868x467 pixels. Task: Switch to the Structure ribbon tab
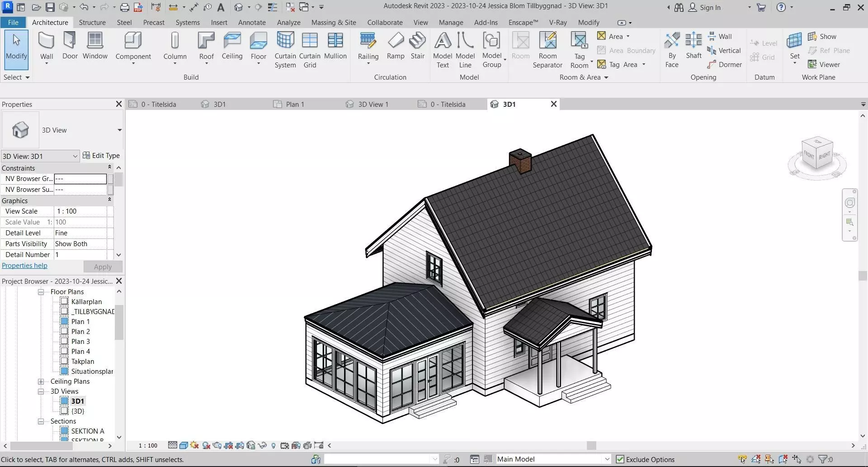pyautogui.click(x=92, y=22)
